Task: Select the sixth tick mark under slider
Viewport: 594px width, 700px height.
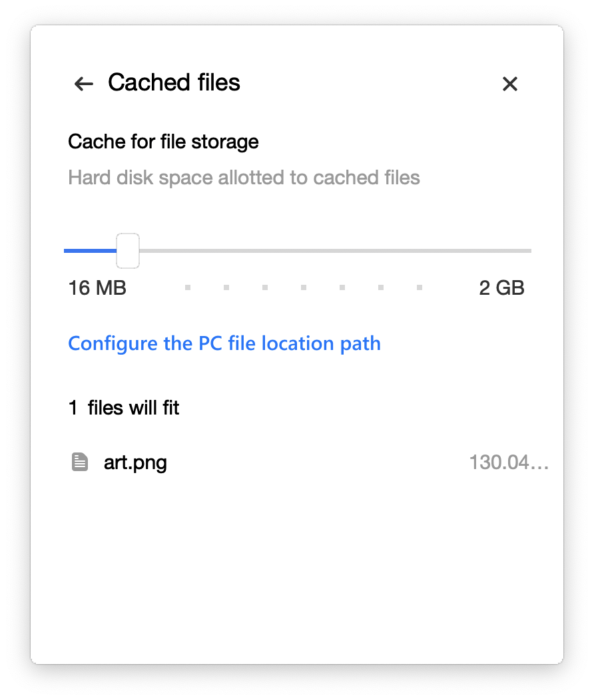Action: click(381, 287)
